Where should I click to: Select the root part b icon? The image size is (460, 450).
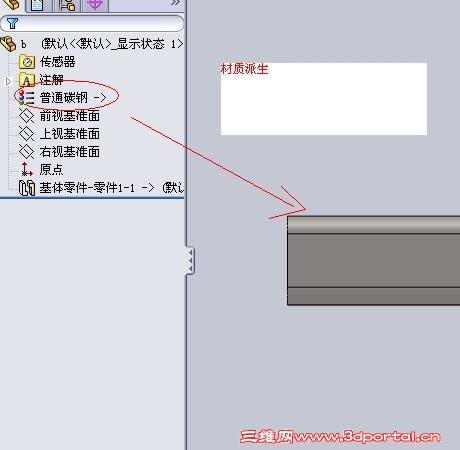[8, 44]
